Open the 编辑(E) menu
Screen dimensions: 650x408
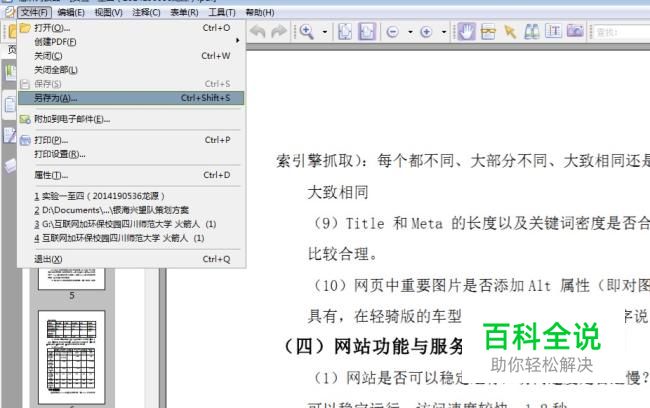(x=70, y=12)
